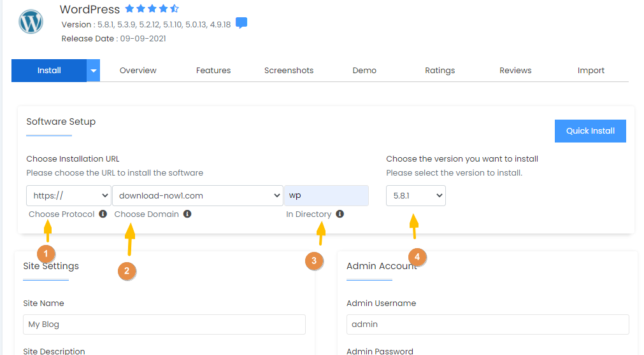Click the Site Settings heading
Screen dimensions: 644x355
(x=51, y=266)
